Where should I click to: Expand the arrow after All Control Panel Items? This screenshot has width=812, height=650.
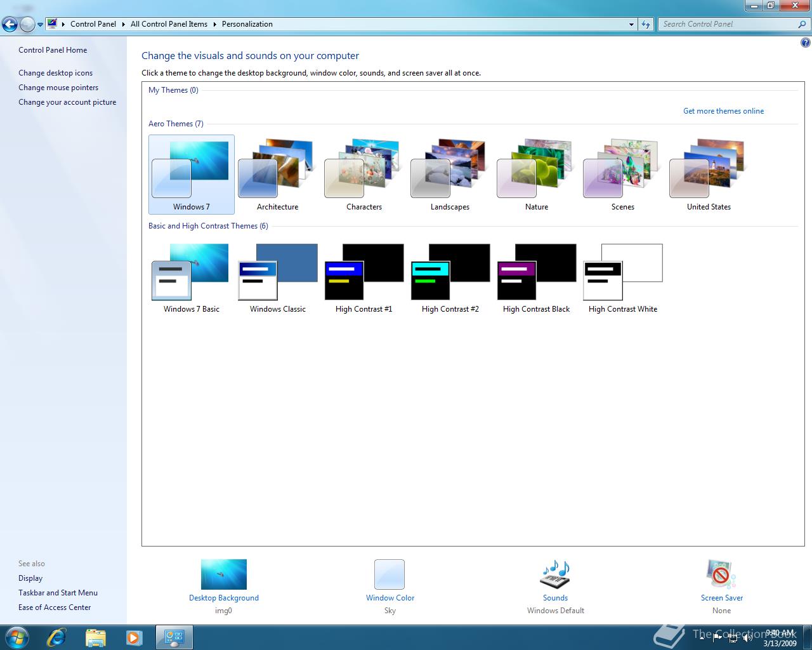point(214,24)
